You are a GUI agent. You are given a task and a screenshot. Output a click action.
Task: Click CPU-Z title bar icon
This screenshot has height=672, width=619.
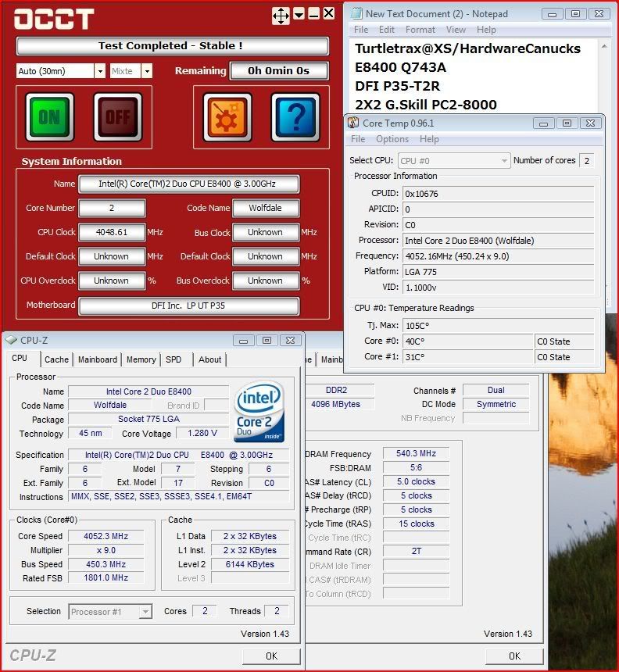(11, 340)
